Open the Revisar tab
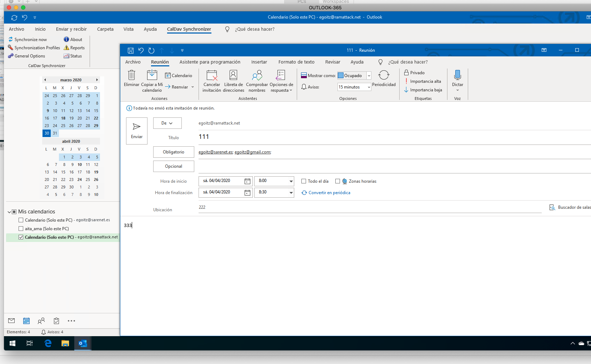Screen dimensions: 591x364 (x=333, y=62)
